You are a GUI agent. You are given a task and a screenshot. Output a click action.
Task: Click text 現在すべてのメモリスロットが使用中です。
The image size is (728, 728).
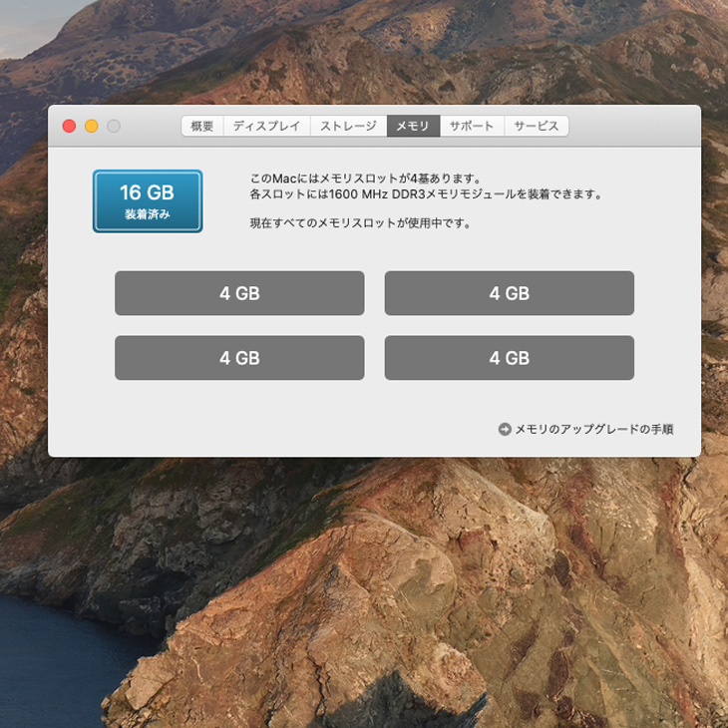(x=361, y=223)
